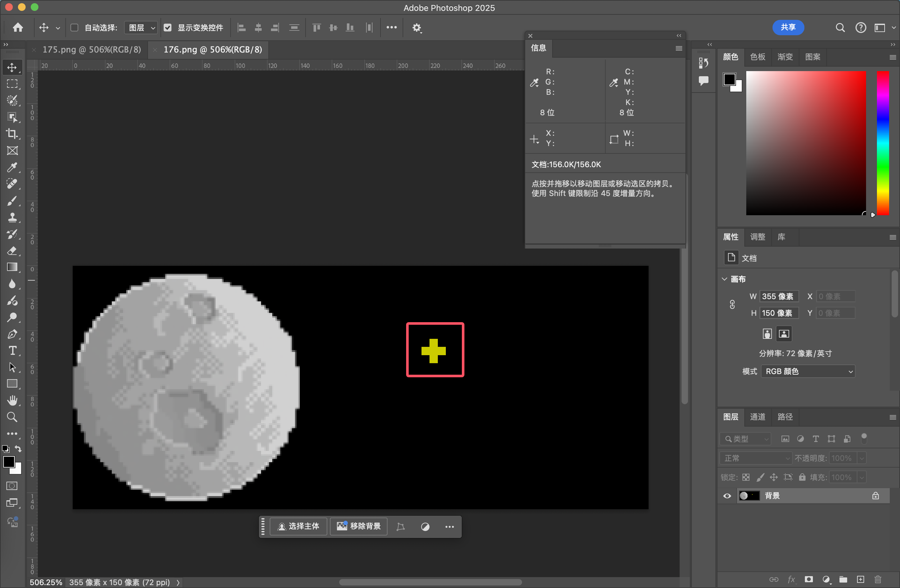This screenshot has width=900, height=588.
Task: Pick the Eyedropper tool
Action: point(12,167)
